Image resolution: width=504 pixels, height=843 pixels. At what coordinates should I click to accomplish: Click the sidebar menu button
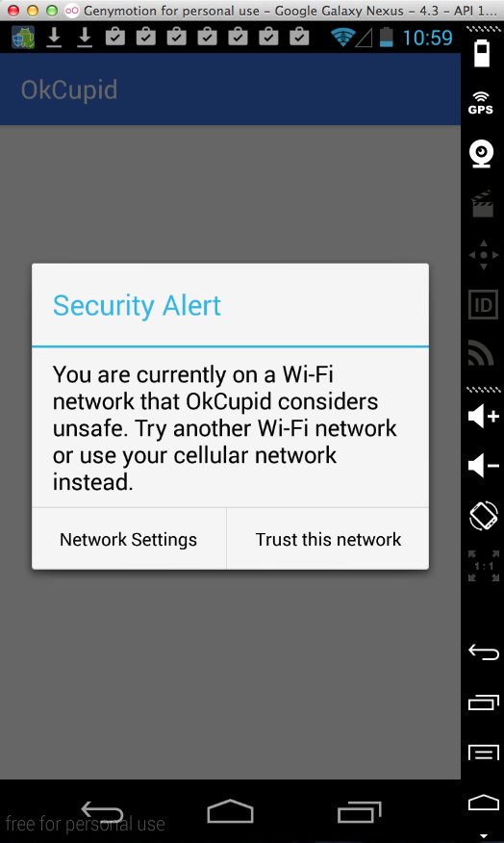point(484,753)
